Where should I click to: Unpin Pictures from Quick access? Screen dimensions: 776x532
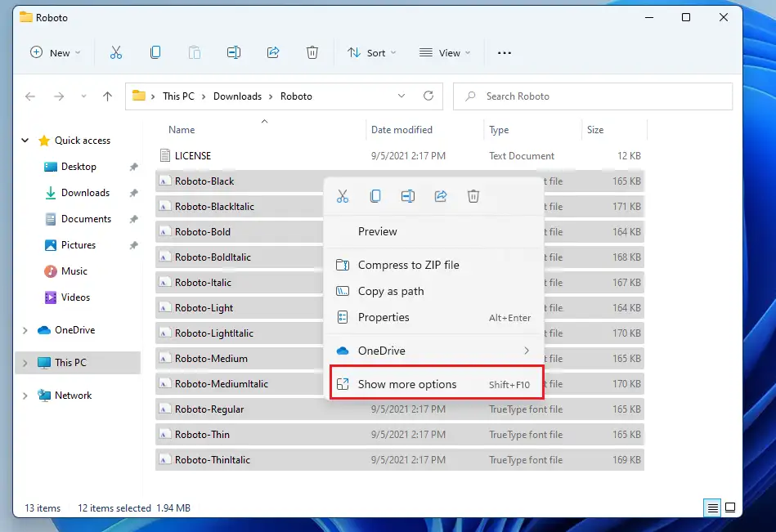[x=133, y=246]
